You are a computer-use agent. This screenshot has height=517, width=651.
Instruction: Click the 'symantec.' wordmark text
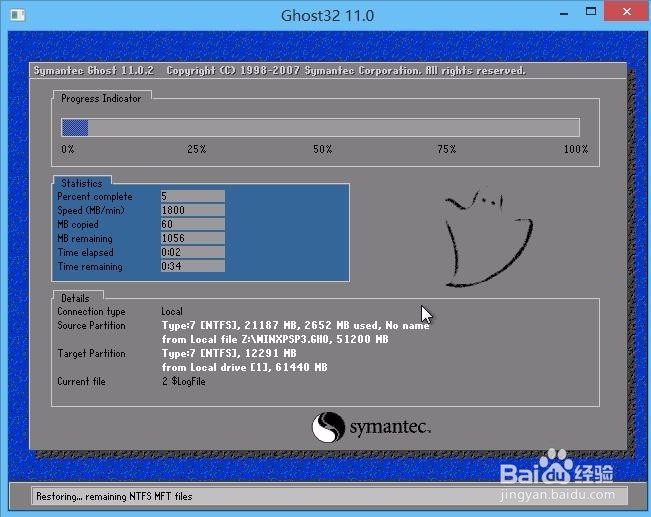tap(390, 427)
